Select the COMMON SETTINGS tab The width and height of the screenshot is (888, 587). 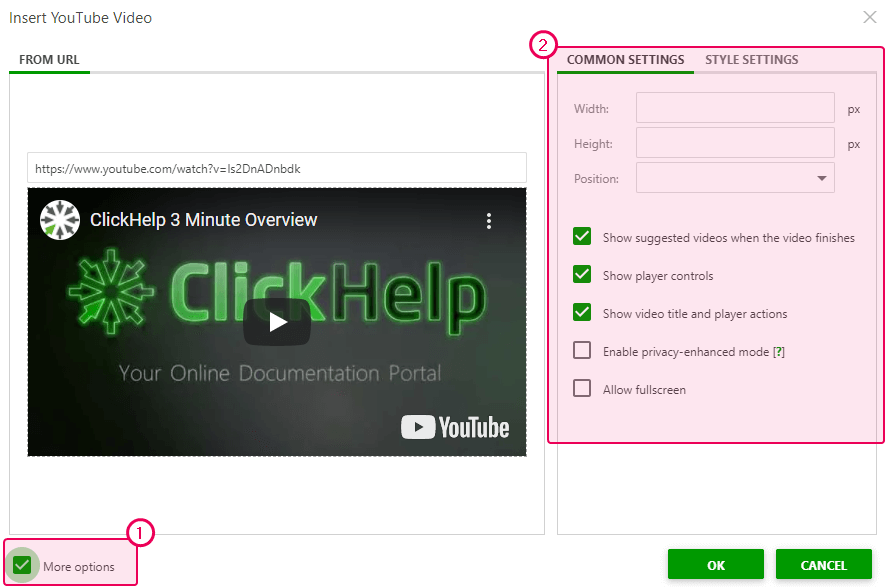click(x=625, y=59)
